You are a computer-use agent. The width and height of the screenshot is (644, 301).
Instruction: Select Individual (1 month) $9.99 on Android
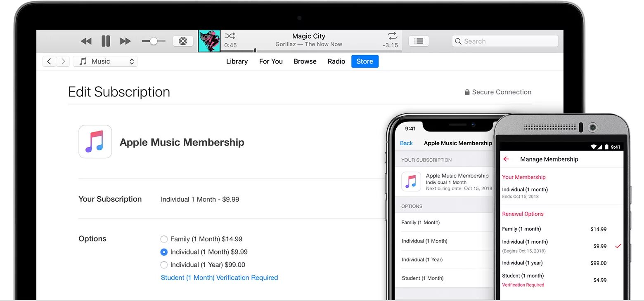tap(561, 246)
